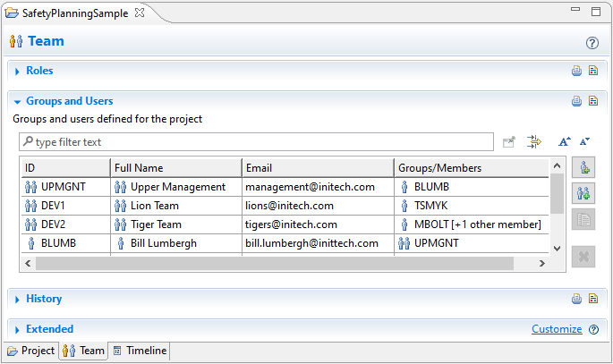The image size is (613, 364).
Task: Open the Team page help icon
Action: point(592,42)
